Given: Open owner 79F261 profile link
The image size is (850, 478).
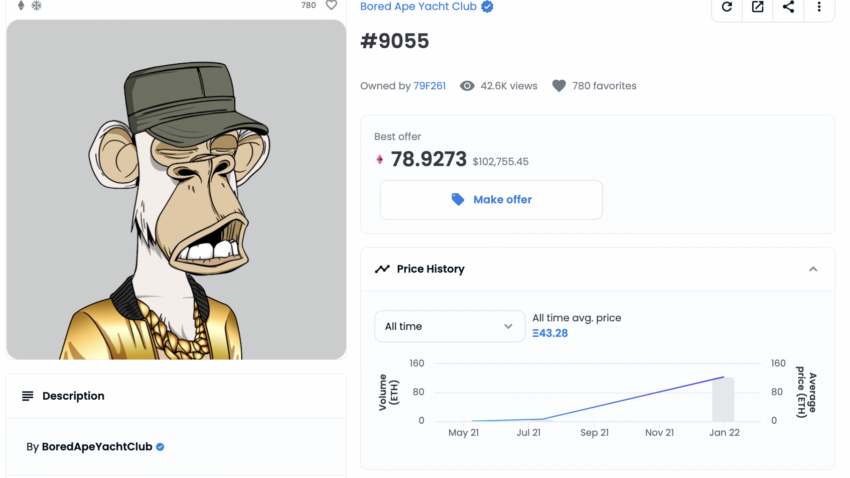Looking at the screenshot, I should [x=430, y=86].
